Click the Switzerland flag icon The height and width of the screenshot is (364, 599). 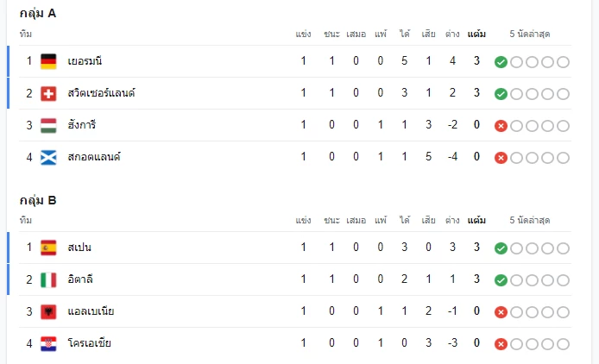coord(48,93)
